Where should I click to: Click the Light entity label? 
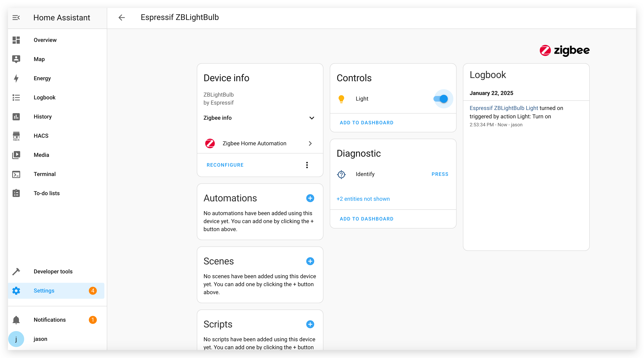tap(362, 99)
